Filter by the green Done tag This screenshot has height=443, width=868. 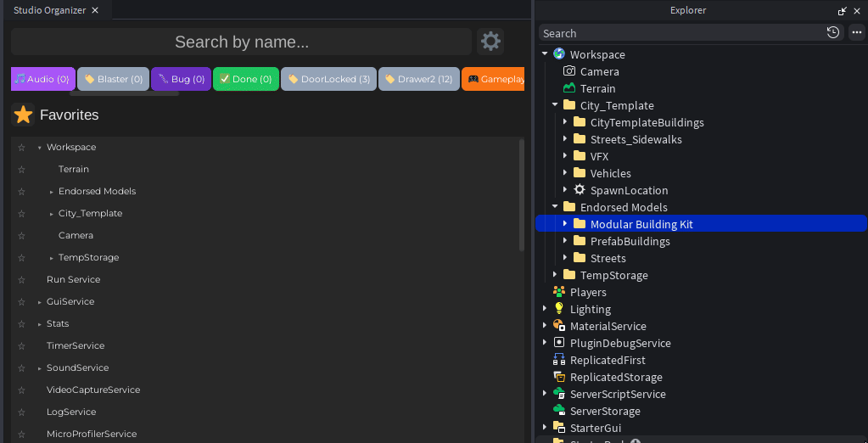245,79
